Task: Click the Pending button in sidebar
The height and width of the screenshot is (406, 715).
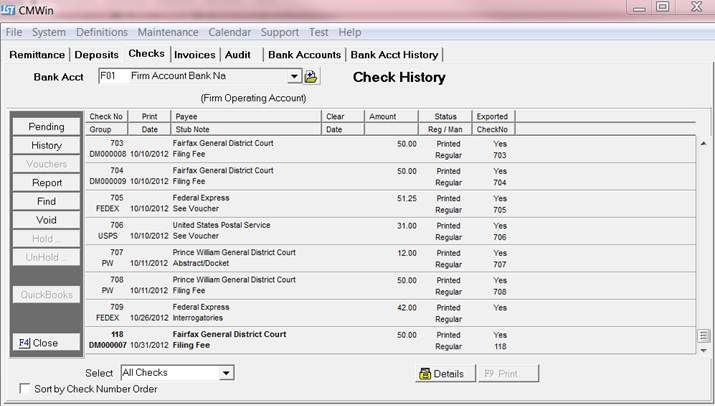Action: (47, 127)
